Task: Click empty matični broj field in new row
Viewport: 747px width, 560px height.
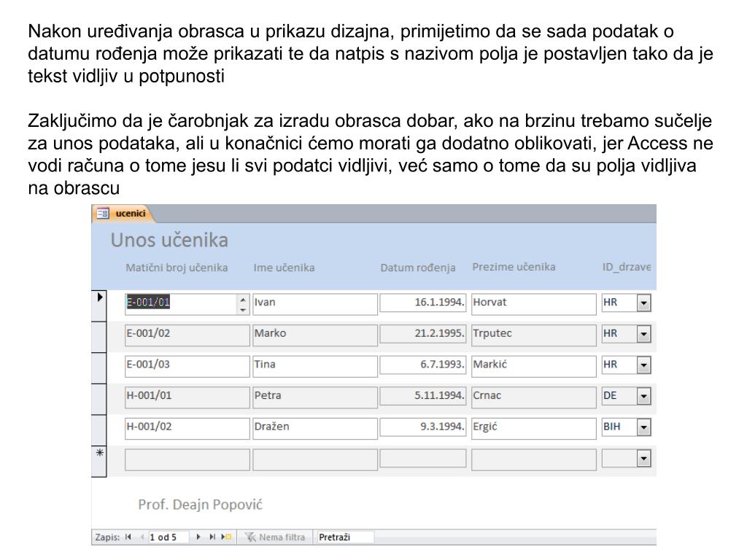Action: (x=187, y=459)
